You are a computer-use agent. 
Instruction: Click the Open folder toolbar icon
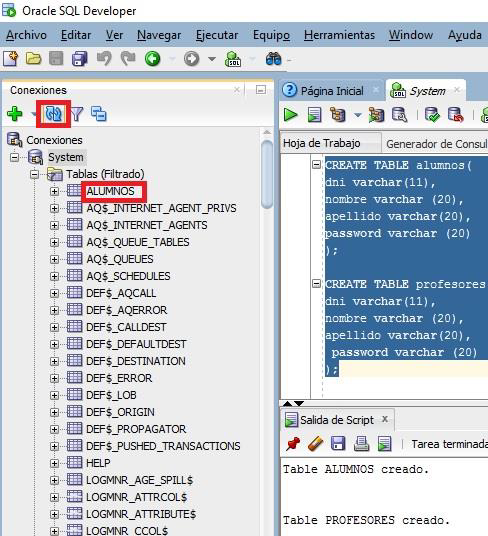click(x=33, y=59)
